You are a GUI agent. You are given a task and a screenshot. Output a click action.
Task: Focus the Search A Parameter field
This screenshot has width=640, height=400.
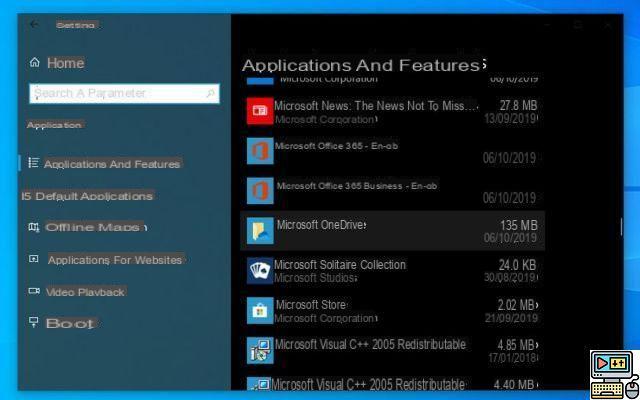[124, 93]
